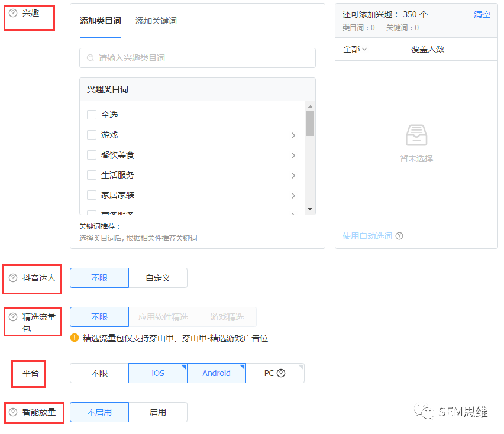
Task: Click scrollbar down arrow in category list
Action: pyautogui.click(x=310, y=209)
